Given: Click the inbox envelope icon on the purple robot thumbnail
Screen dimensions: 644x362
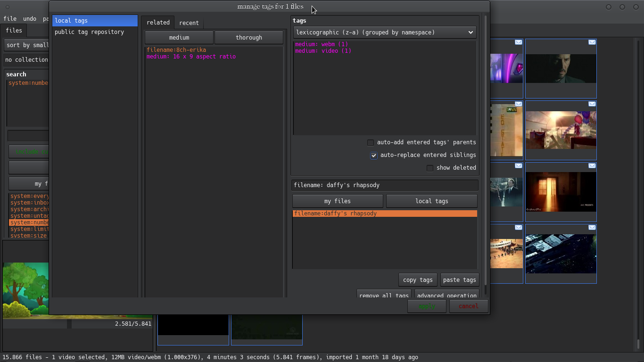Looking at the screenshot, I should coord(518,42).
